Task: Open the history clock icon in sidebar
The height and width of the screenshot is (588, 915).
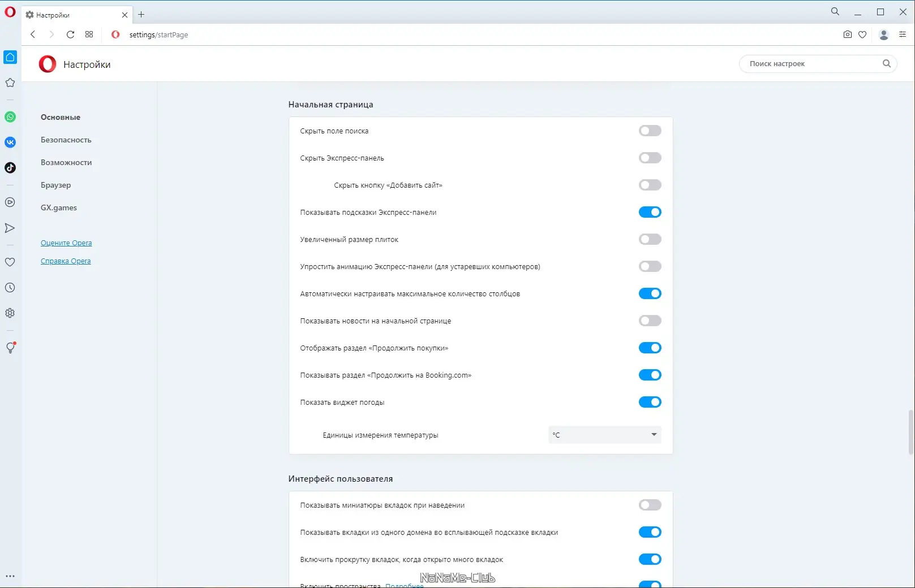Action: (x=10, y=288)
